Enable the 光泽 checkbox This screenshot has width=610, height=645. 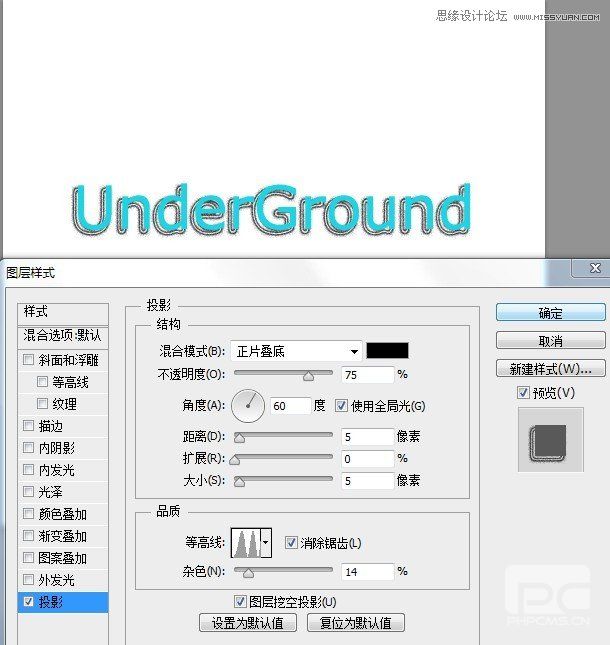pyautogui.click(x=28, y=492)
